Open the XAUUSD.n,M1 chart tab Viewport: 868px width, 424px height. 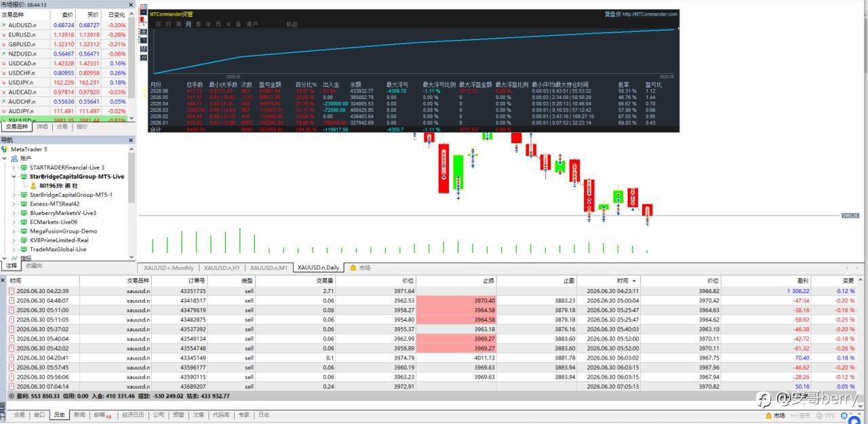tap(269, 267)
